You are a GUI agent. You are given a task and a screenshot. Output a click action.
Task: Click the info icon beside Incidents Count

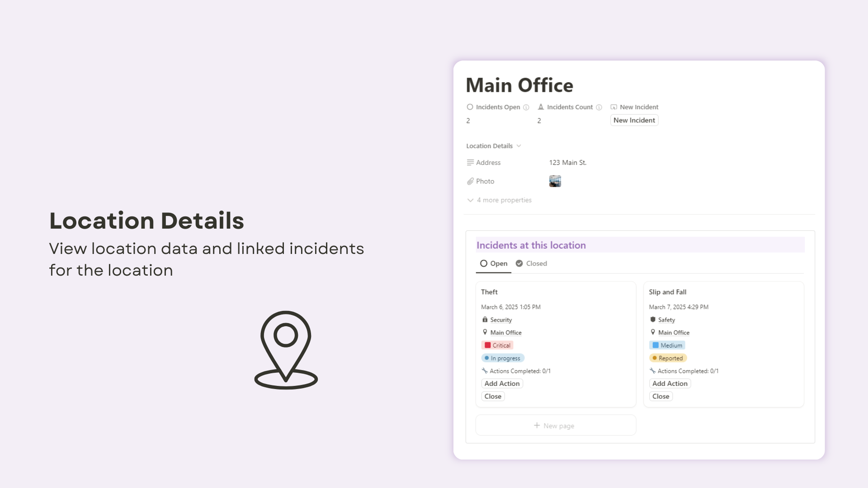[x=599, y=107]
